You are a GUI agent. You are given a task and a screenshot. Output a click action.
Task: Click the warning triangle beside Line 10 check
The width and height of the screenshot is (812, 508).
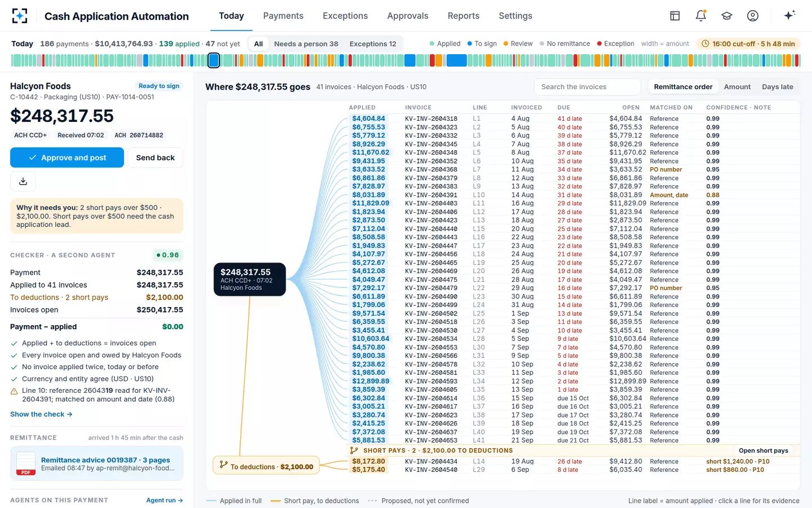pyautogui.click(x=14, y=391)
